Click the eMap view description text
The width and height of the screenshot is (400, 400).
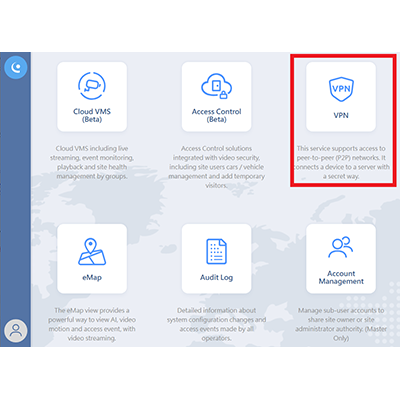tap(92, 324)
